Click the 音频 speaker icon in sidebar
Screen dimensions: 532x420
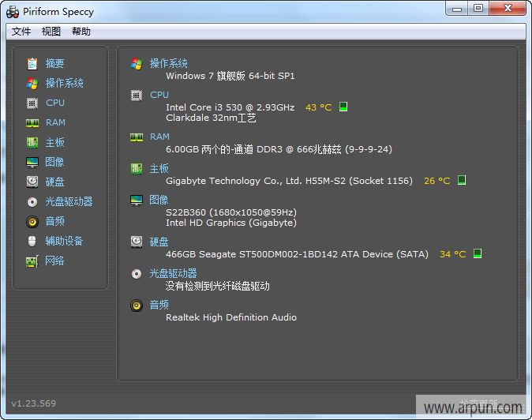(32, 222)
